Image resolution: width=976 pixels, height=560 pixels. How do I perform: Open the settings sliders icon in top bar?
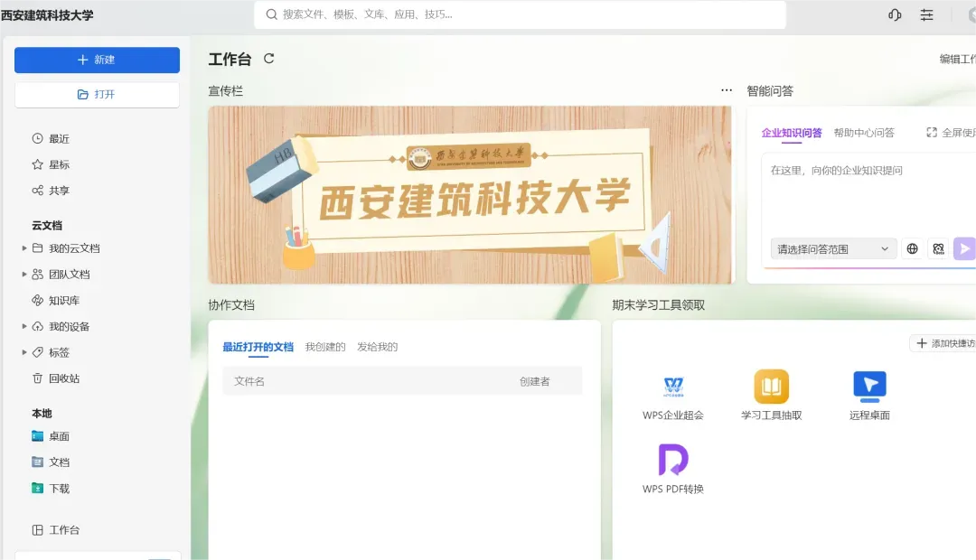(x=927, y=15)
